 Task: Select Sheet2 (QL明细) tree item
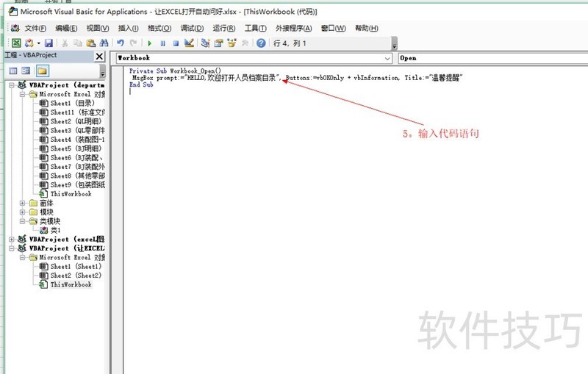[x=76, y=121]
